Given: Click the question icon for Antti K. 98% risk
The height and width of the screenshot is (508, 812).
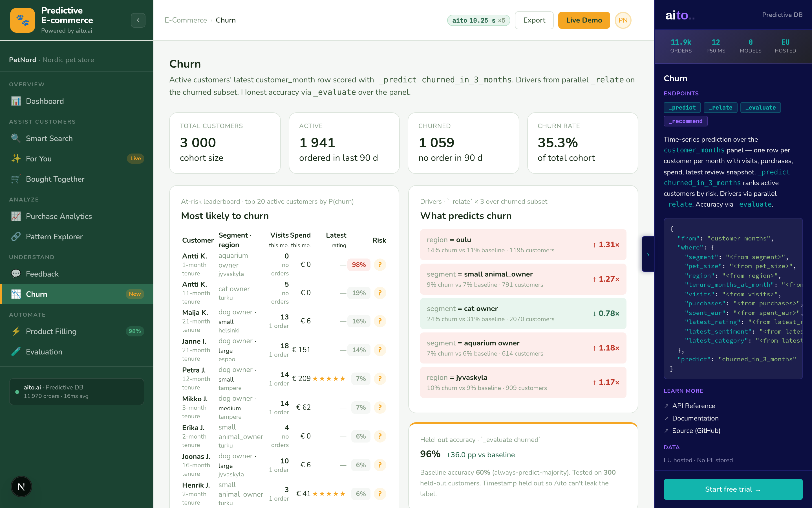Looking at the screenshot, I should click(x=380, y=264).
